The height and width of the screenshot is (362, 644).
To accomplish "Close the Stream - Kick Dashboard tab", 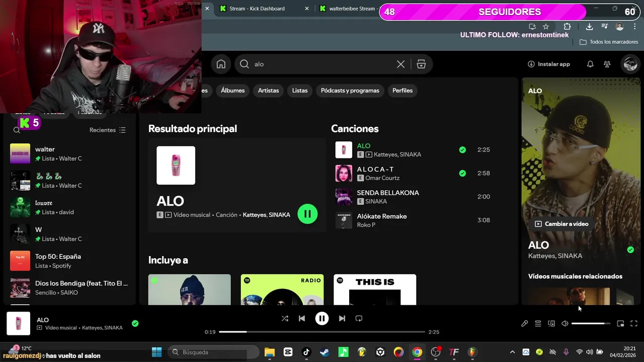I will coord(307,9).
